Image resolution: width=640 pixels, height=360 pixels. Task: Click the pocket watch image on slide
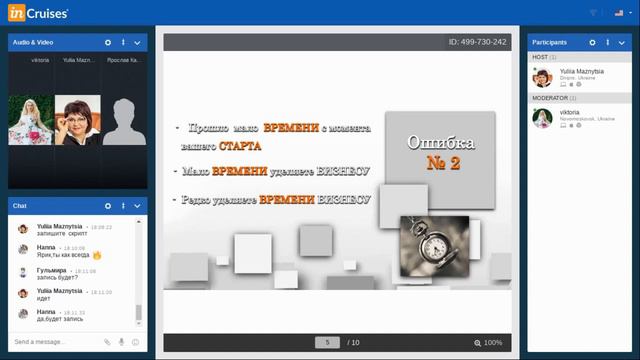434,246
